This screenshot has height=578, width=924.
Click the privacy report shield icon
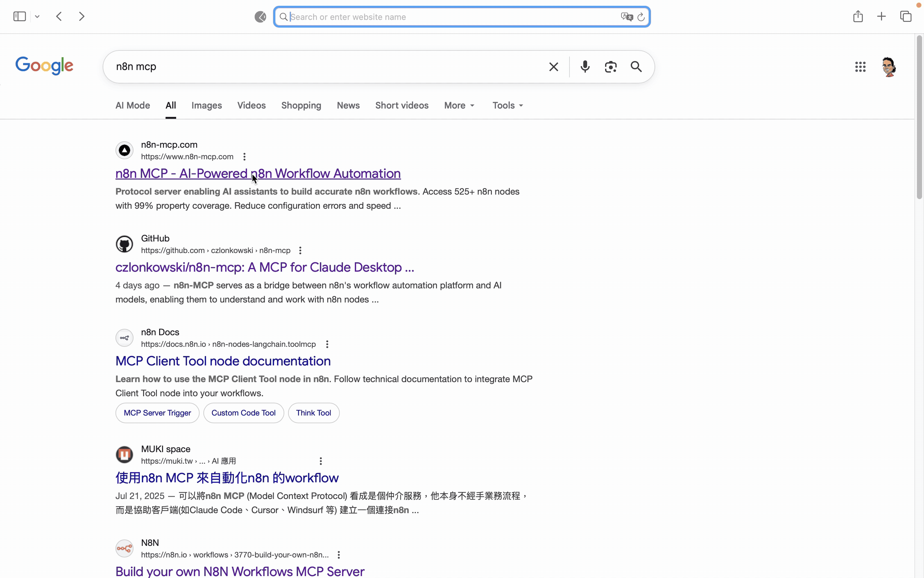(x=261, y=17)
